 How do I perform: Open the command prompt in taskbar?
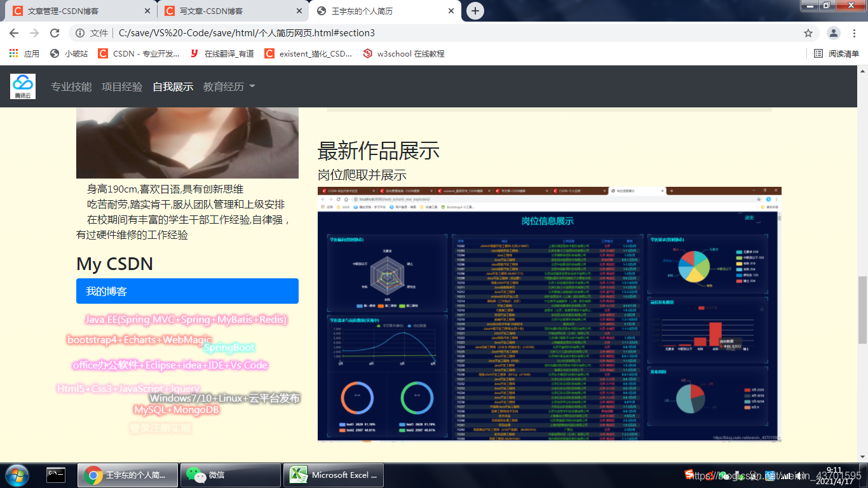coord(56,475)
